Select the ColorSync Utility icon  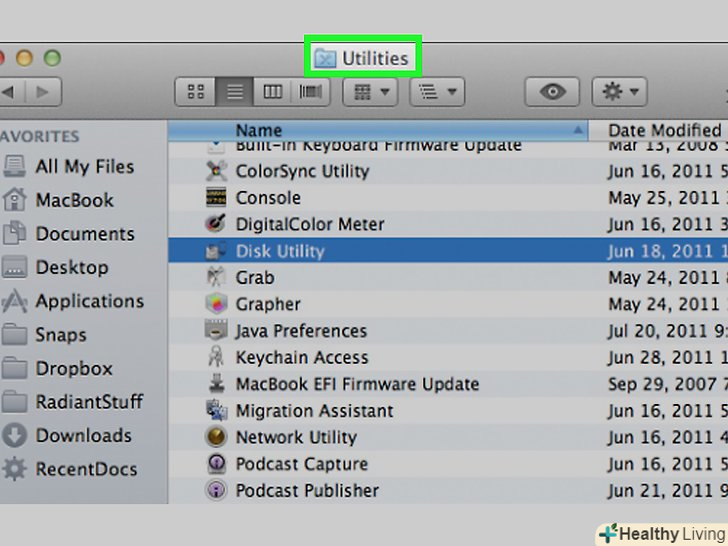(216, 171)
